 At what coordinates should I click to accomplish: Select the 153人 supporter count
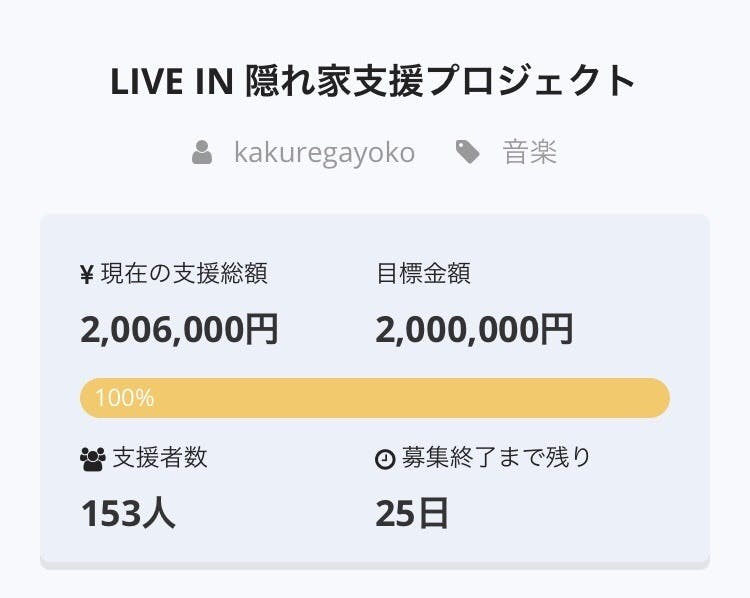[x=128, y=513]
